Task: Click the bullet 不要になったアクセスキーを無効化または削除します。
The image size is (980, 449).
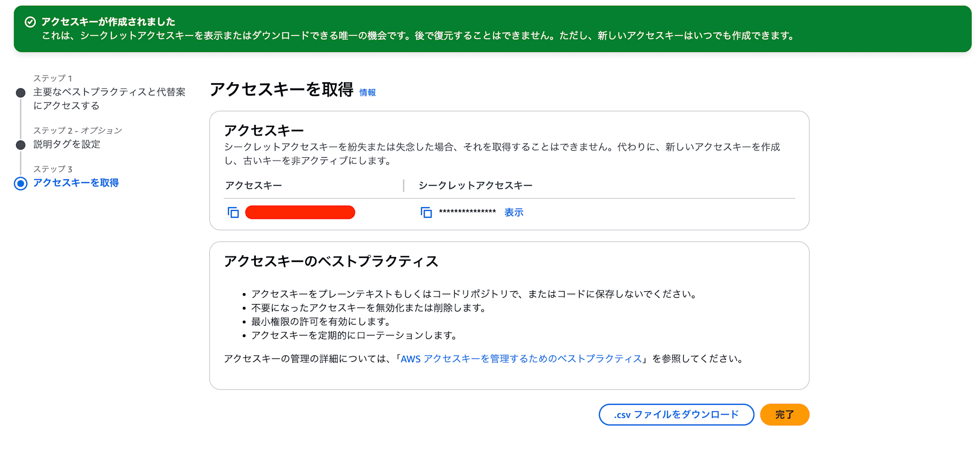Action: (x=370, y=308)
